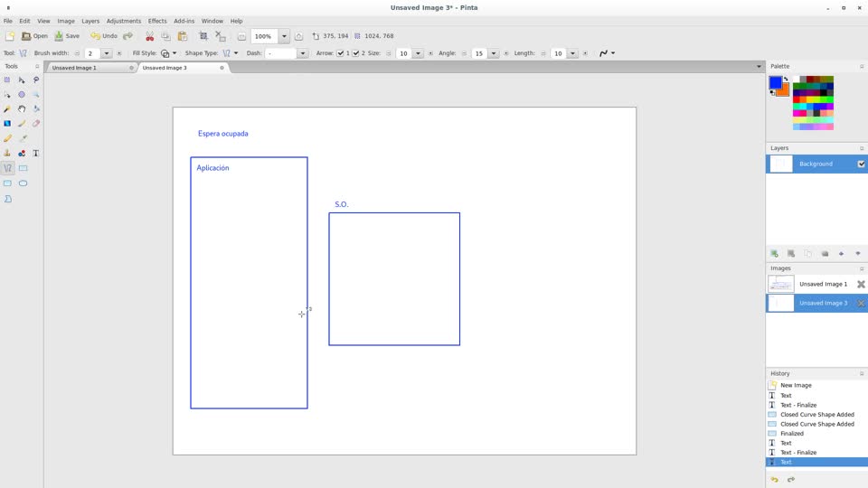Screen dimensions: 868x488
Task: Click the New image icon
Action: tap(9, 36)
